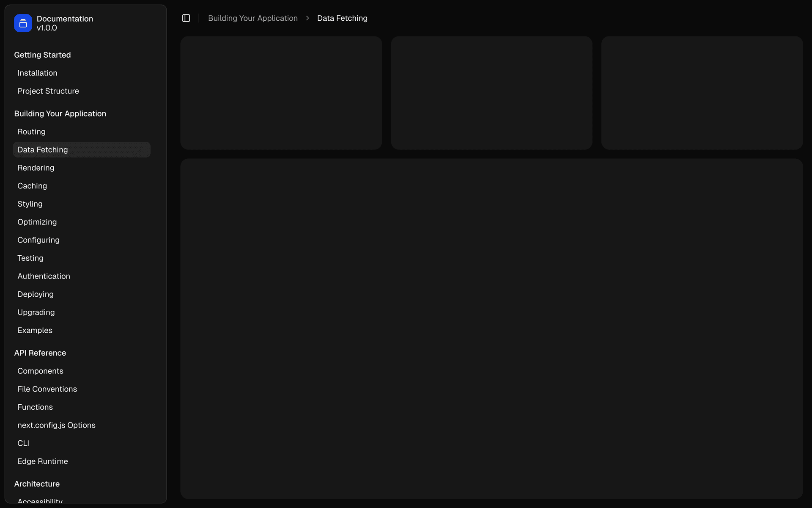Open the Building Your Application breadcrumb
The image size is (812, 508).
(x=252, y=18)
